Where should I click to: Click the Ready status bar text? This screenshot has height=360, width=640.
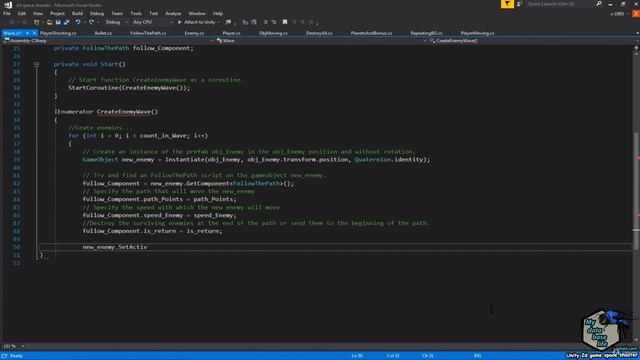coord(16,356)
